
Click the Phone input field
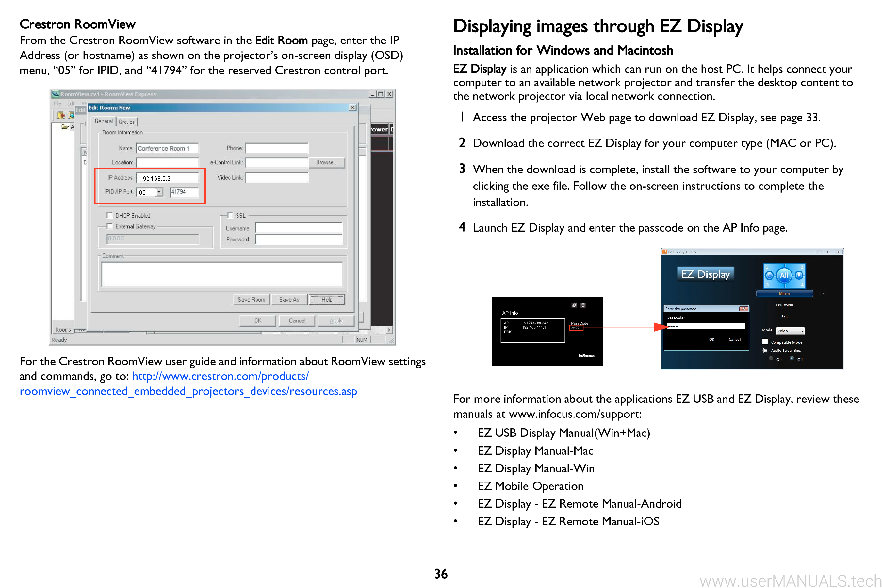point(277,148)
